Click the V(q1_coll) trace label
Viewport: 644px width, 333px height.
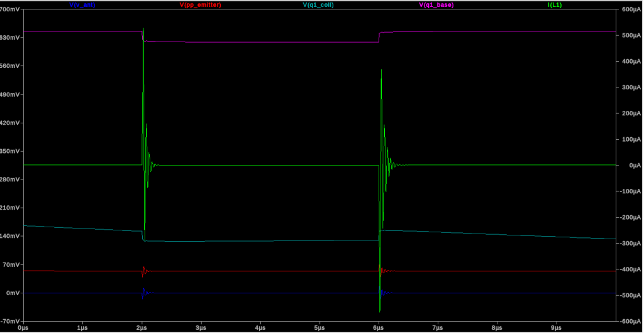tap(318, 5)
